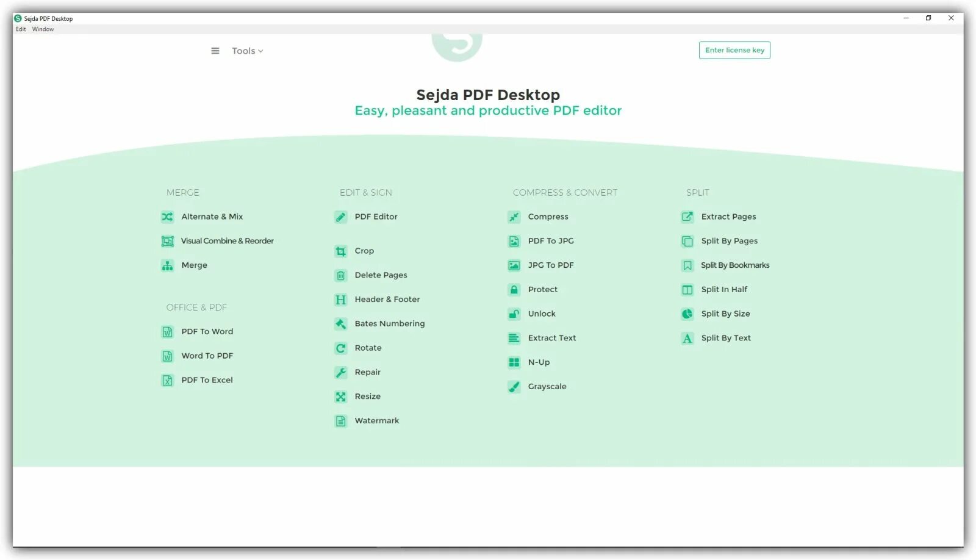This screenshot has width=976, height=560.
Task: Open the Repair link
Action: 367,372
